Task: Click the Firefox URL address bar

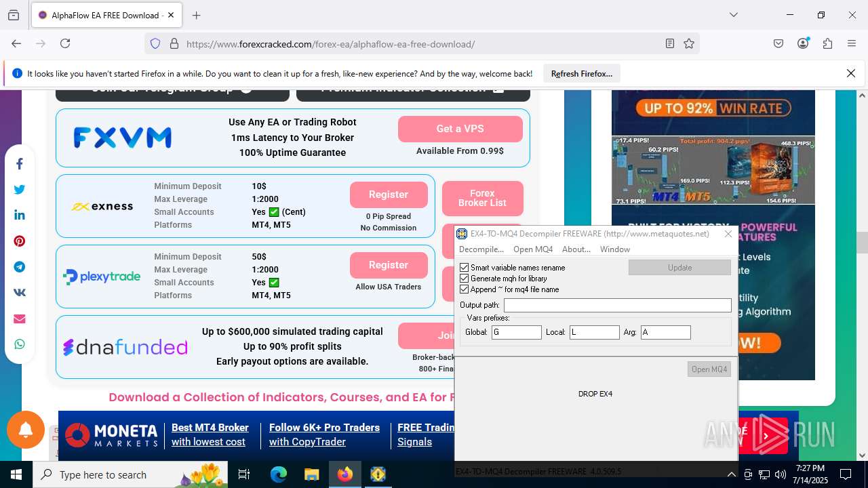Action: 420,44
